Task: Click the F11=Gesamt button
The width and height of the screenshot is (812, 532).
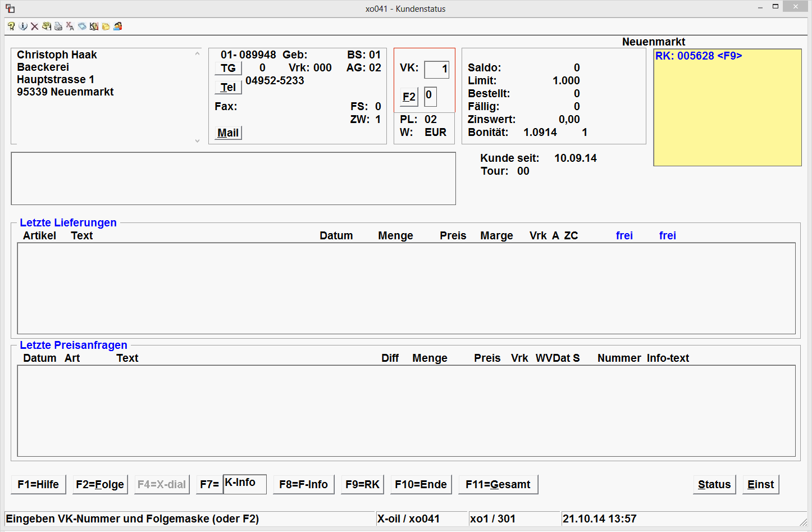Action: tap(498, 484)
